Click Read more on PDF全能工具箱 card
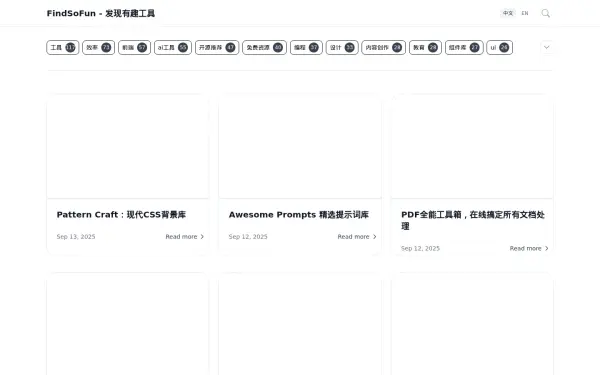600x375 pixels. tap(529, 249)
